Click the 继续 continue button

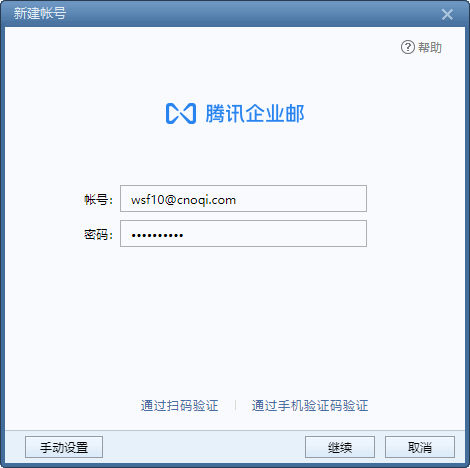(340, 447)
